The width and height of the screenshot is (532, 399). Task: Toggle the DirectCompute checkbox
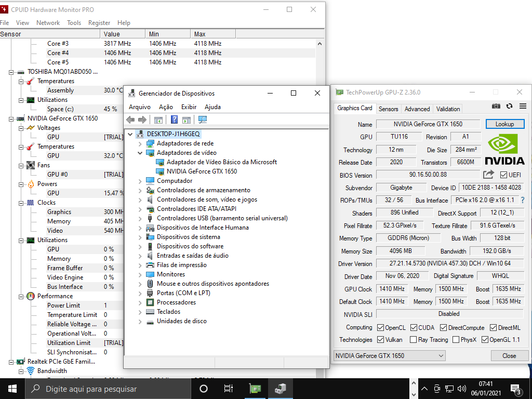click(x=443, y=328)
